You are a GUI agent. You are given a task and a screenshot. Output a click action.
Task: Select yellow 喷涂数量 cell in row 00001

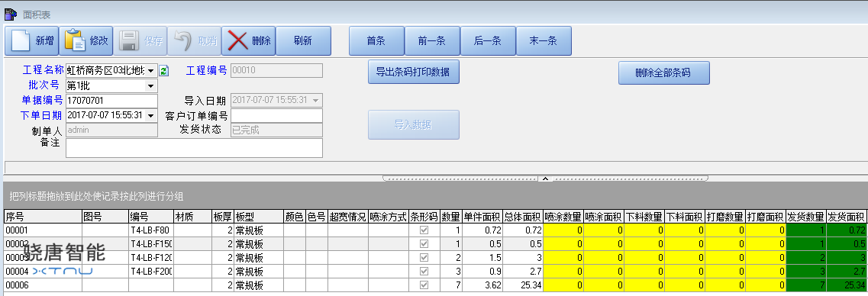click(563, 230)
